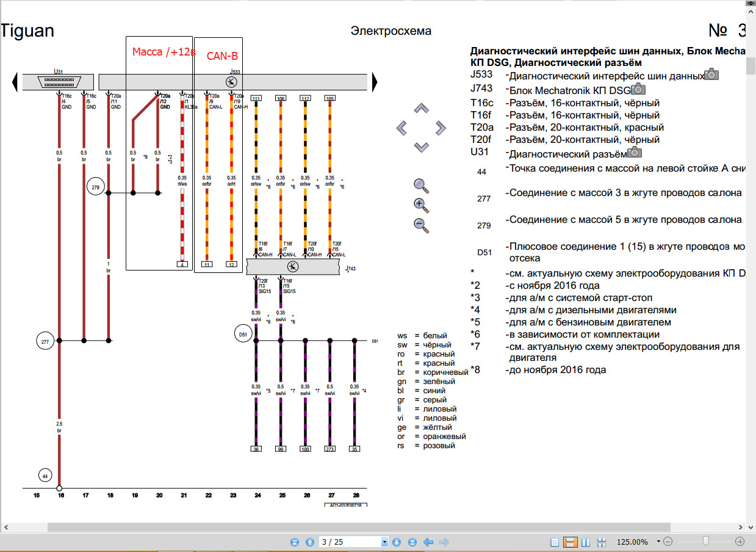Click current track number 28 on axis
This screenshot has height=552, width=756.
(x=356, y=495)
